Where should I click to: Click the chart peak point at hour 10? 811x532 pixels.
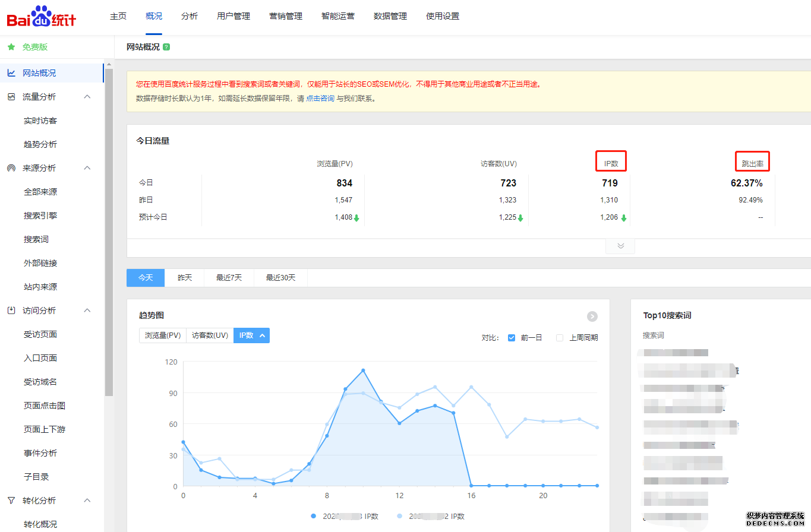pyautogui.click(x=363, y=370)
